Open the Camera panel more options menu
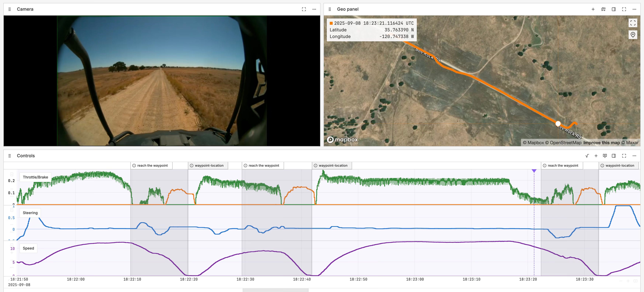 [x=314, y=9]
